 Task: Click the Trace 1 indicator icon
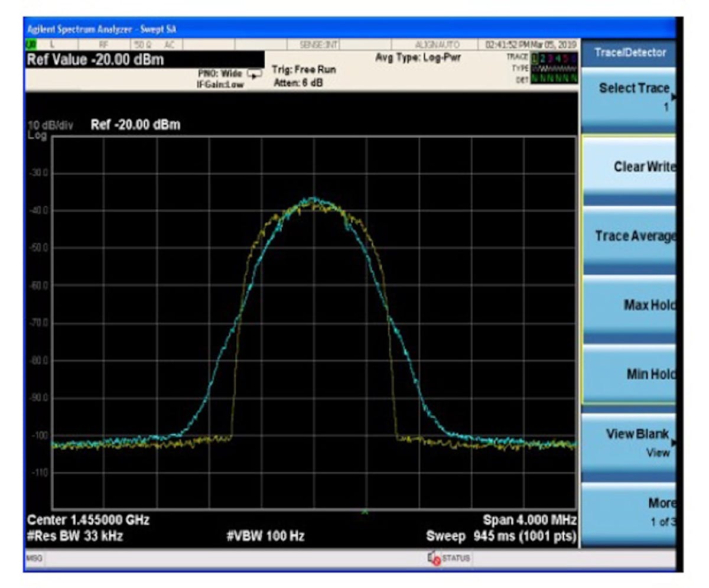535,59
